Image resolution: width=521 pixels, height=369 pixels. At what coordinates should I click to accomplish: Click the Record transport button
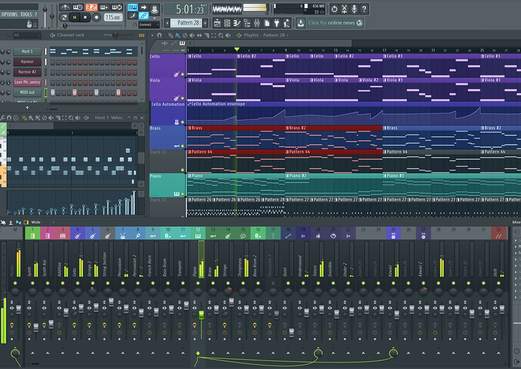(96, 17)
